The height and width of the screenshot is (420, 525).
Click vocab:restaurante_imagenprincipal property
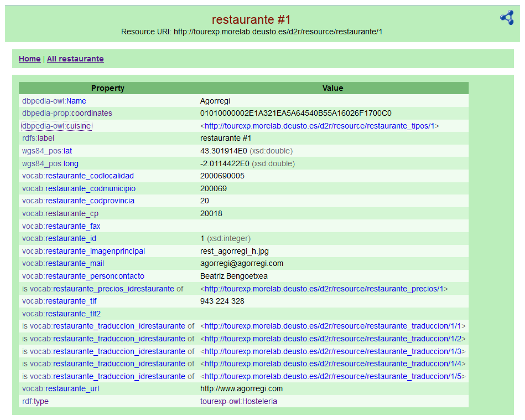point(83,251)
